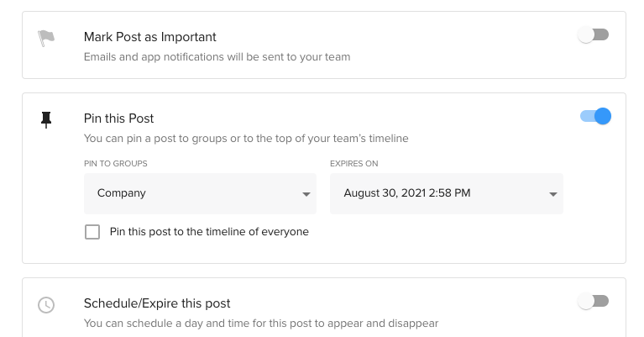644x337 pixels.
Task: Open the August 30, 2021 expiry date picker
Action: tap(446, 193)
